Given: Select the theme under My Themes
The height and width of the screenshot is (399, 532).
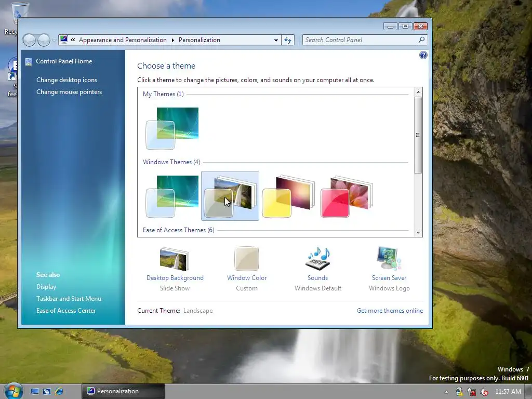Looking at the screenshot, I should [x=172, y=128].
